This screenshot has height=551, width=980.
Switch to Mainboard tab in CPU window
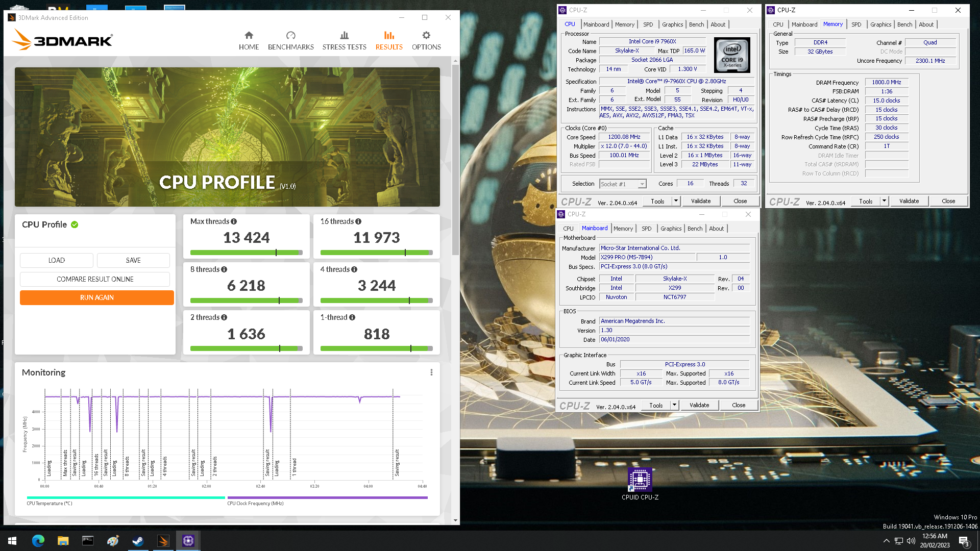click(596, 24)
